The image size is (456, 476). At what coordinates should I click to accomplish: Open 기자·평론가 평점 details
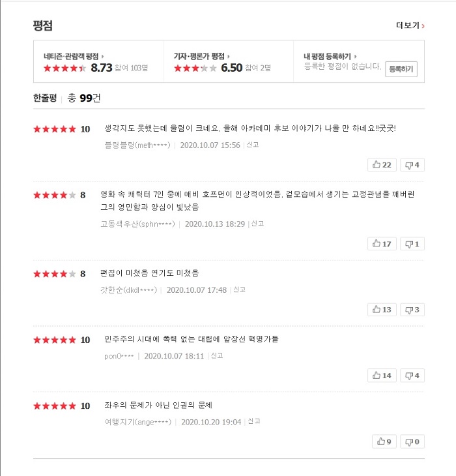click(x=202, y=56)
